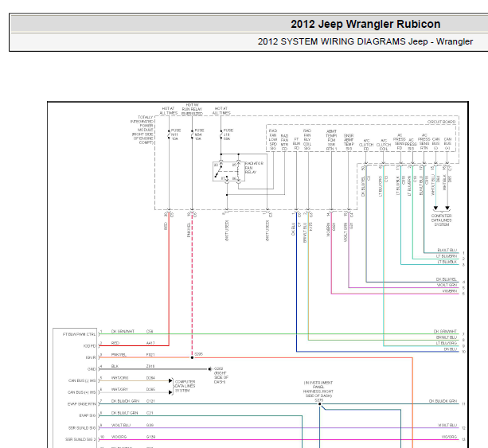The width and height of the screenshot is (488, 448).
Task: Click the "RAD FAN LOW SPD SIG" label
Action: tap(273, 139)
